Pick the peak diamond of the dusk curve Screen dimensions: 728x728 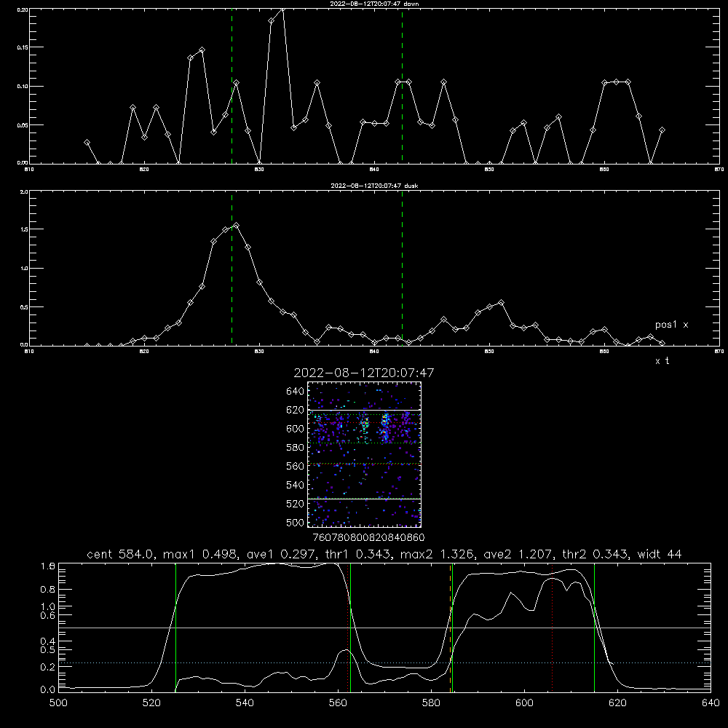(x=236, y=225)
